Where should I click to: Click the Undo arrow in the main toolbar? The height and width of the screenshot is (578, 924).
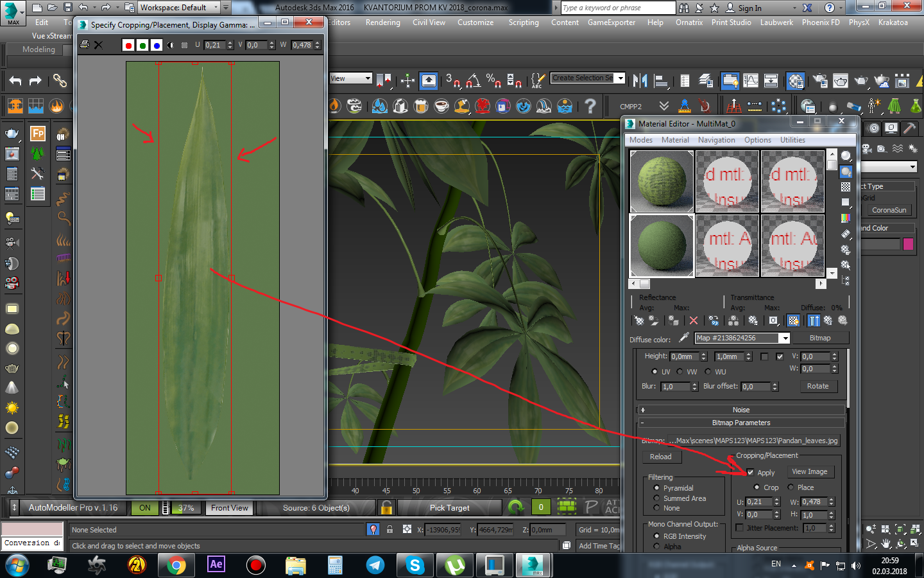(x=15, y=81)
